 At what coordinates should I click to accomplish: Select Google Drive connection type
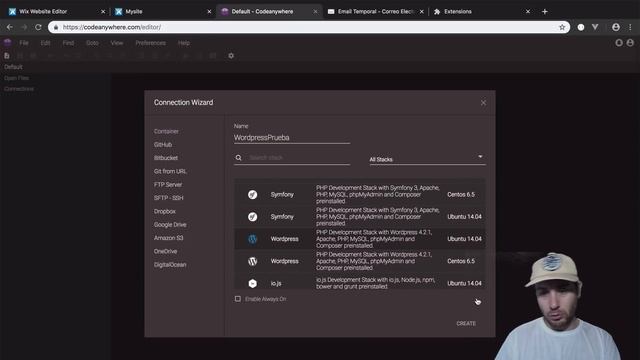coord(170,224)
